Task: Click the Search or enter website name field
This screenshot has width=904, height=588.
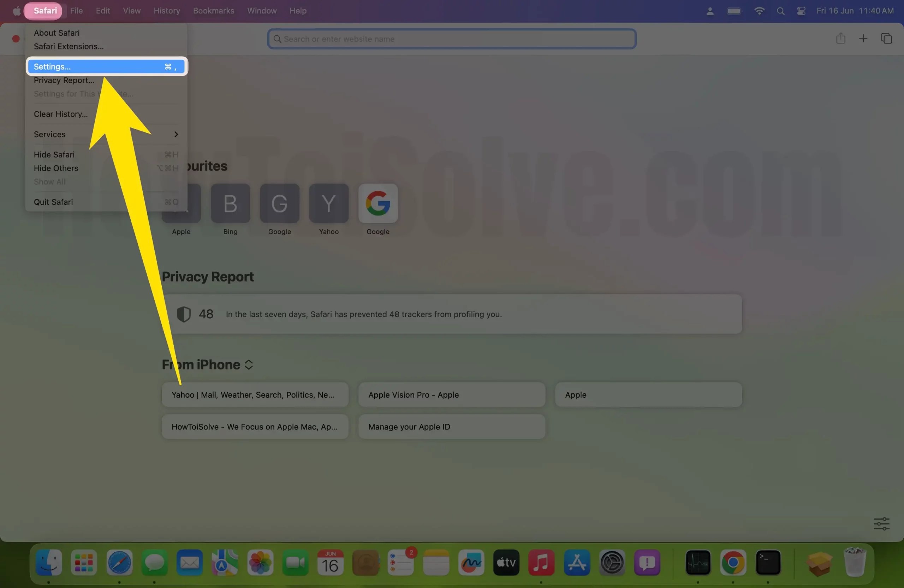Action: [452, 38]
